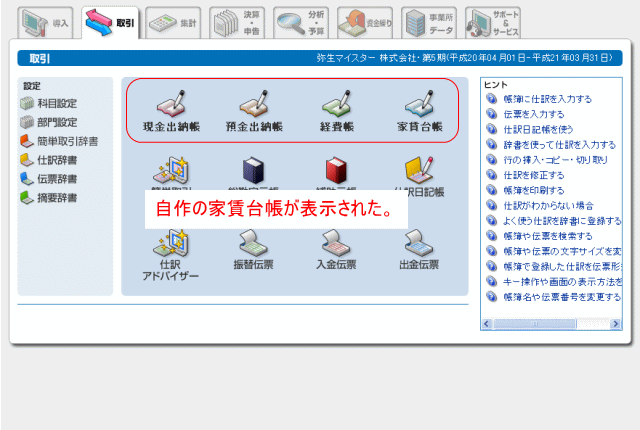Open hint 帳簿や伝票を検索する
Screen dimensions: 640x430
click(x=547, y=236)
